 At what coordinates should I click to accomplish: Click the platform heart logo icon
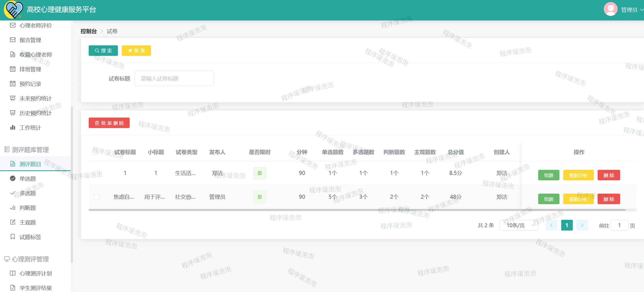13,10
